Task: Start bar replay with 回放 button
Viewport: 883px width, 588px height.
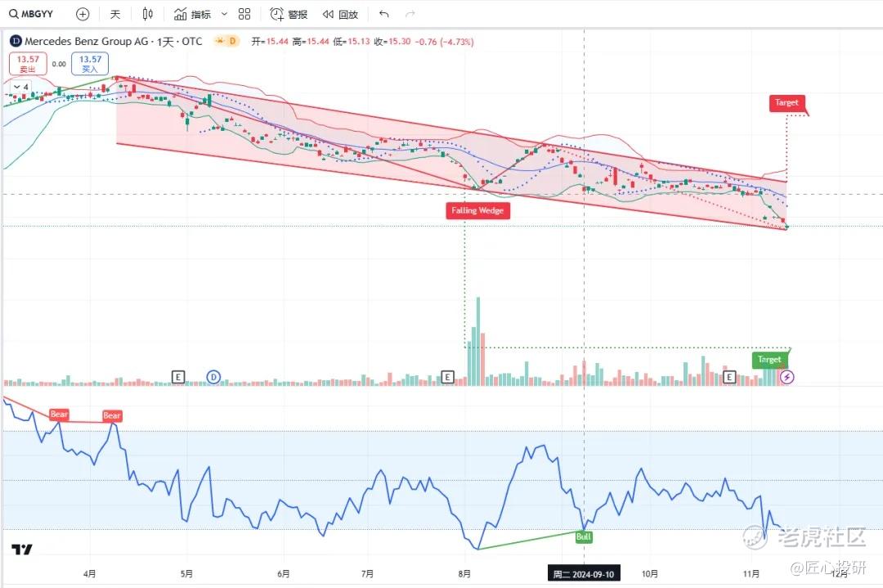Action: [341, 14]
